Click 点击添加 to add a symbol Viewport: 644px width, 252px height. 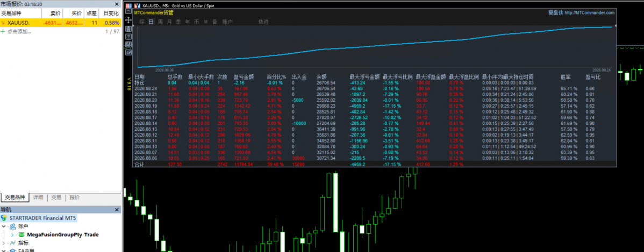tap(19, 31)
